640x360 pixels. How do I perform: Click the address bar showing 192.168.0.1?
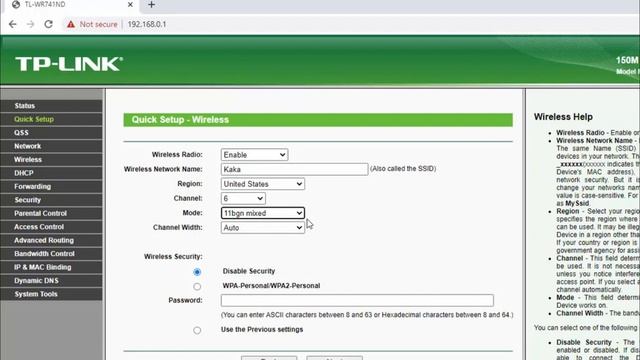pos(147,24)
